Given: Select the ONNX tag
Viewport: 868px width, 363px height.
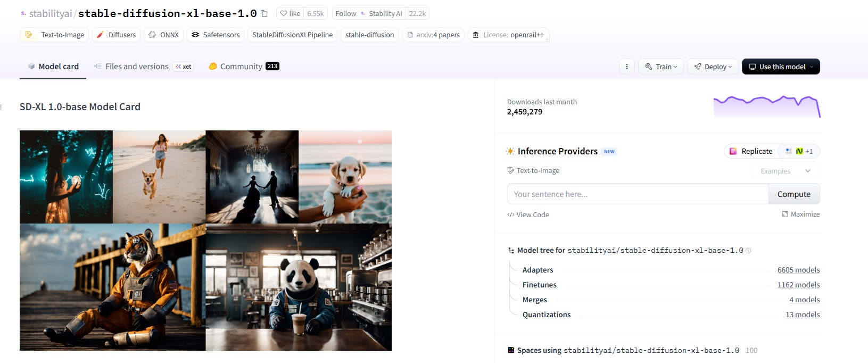Looking at the screenshot, I should click(163, 35).
